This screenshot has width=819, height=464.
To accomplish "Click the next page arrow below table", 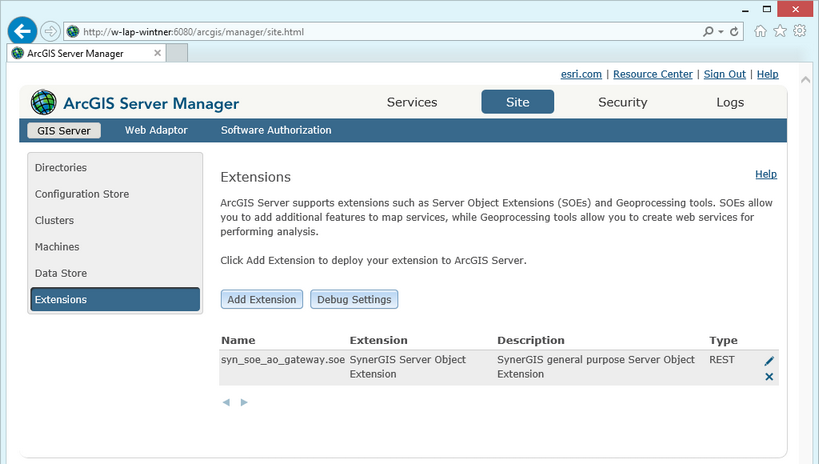I will point(244,402).
